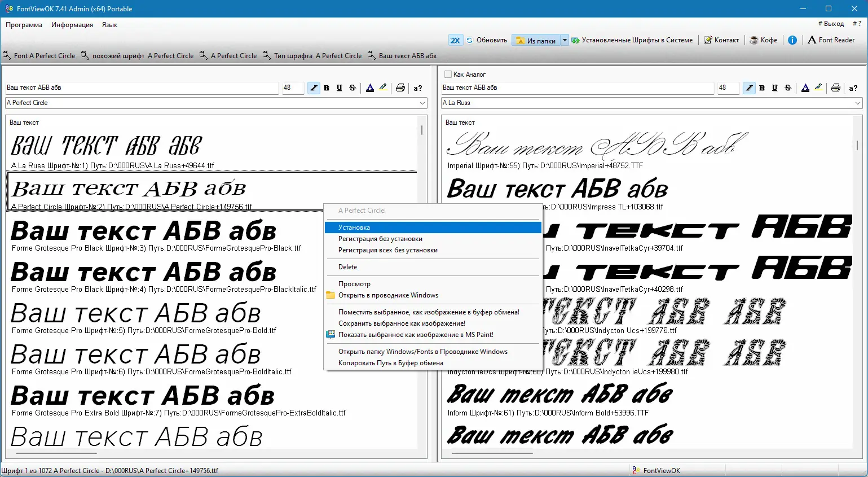Pick the left panel highlight background color
This screenshot has width=868, height=477.
click(383, 88)
